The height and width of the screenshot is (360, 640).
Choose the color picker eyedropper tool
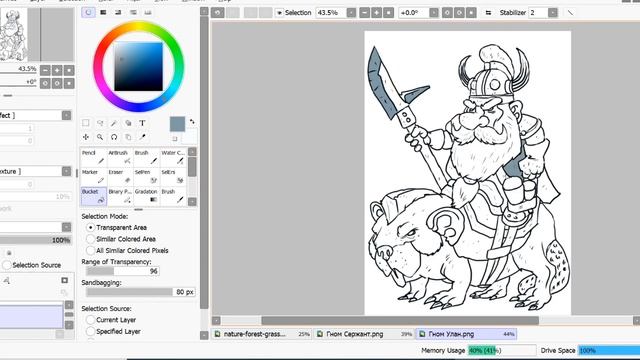point(142,137)
